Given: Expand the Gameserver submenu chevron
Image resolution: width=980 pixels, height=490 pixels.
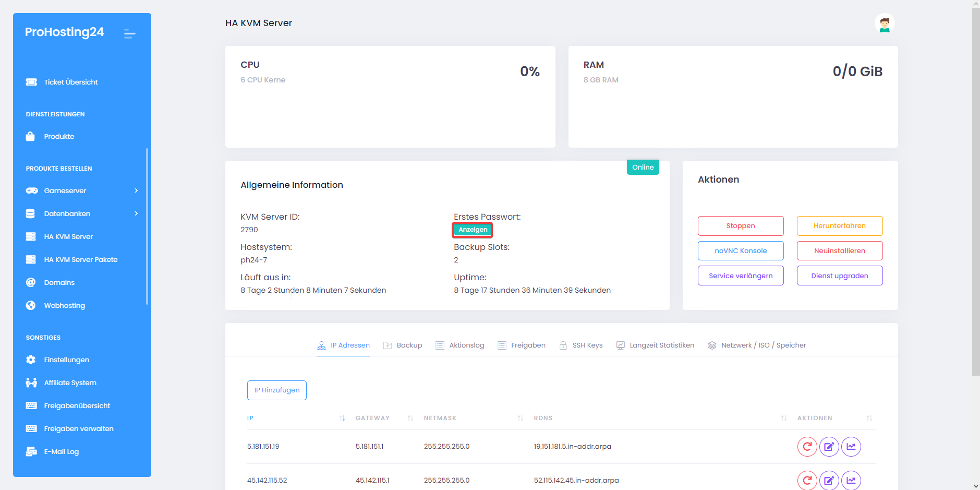Looking at the screenshot, I should tap(136, 190).
